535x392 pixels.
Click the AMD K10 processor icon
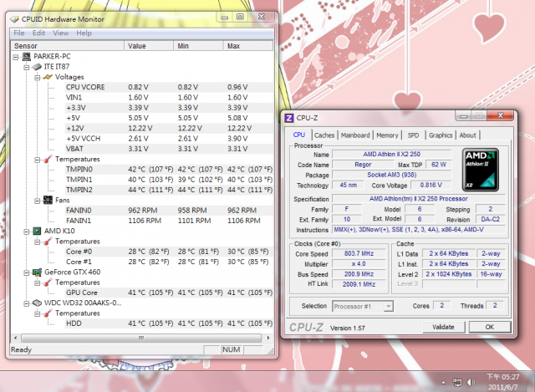tap(37, 232)
